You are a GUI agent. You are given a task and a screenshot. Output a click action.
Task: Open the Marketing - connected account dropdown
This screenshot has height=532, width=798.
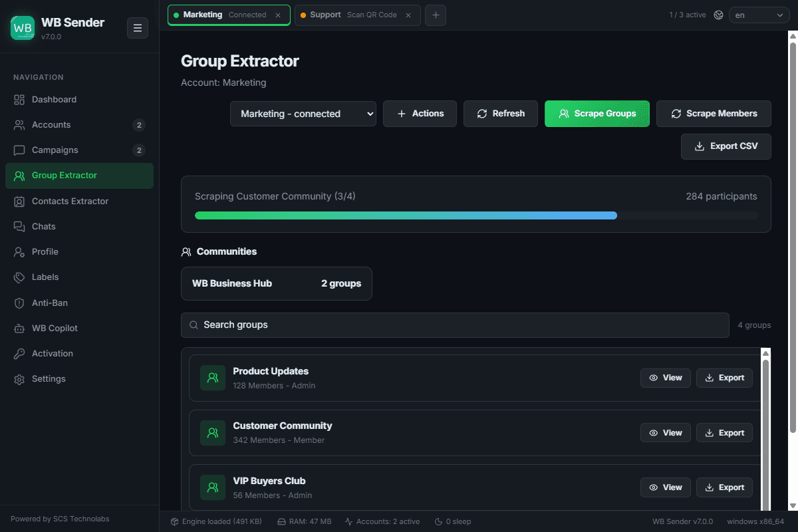[303, 114]
